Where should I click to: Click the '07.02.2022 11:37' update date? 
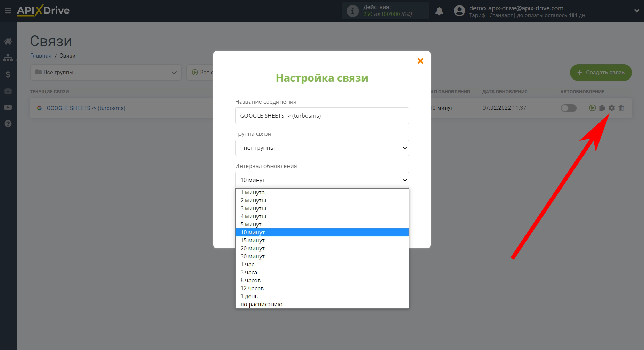(504, 108)
